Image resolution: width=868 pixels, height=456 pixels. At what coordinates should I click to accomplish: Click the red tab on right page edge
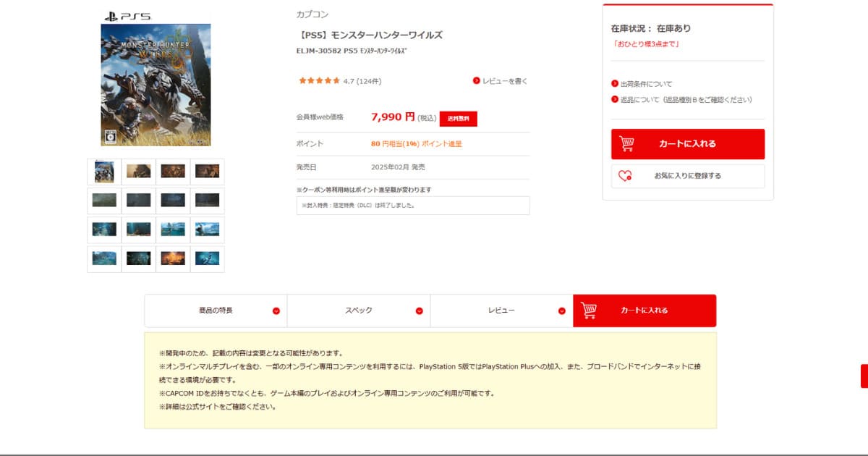[x=864, y=376]
